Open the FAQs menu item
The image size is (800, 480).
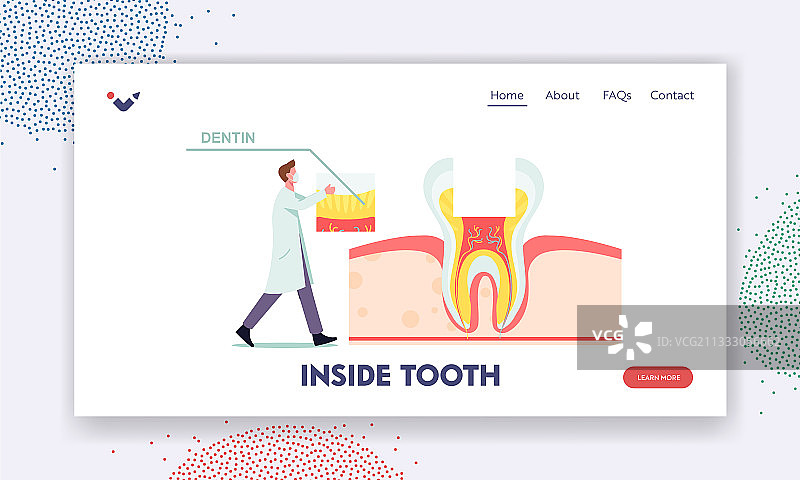617,95
